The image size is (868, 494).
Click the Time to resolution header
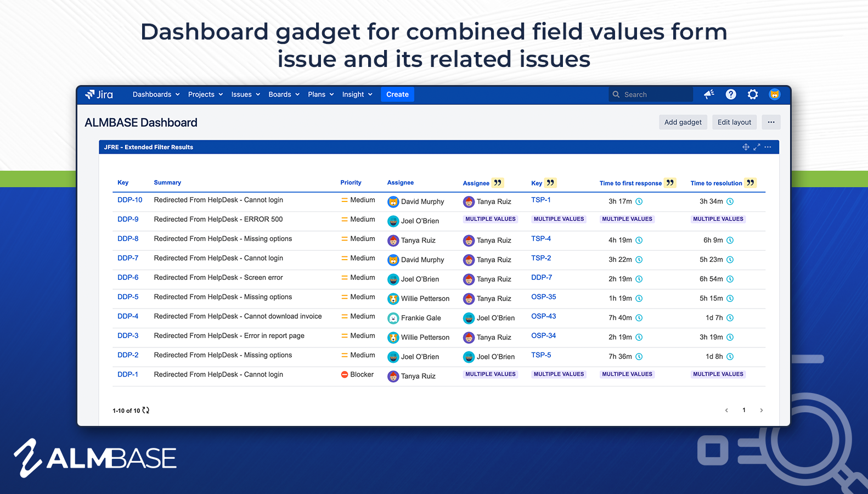(x=716, y=183)
